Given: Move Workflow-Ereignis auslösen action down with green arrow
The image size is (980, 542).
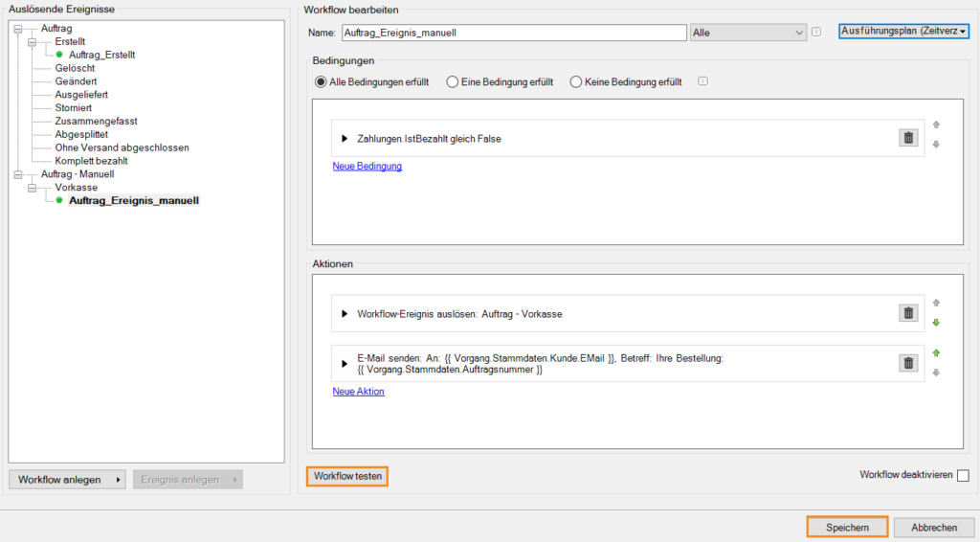Looking at the screenshot, I should pyautogui.click(x=936, y=323).
